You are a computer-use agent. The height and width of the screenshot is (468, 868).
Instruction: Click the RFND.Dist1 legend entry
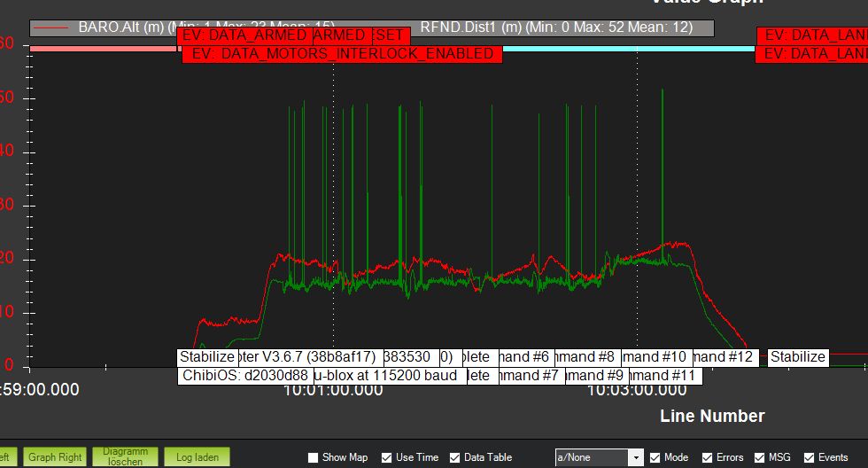(556, 27)
